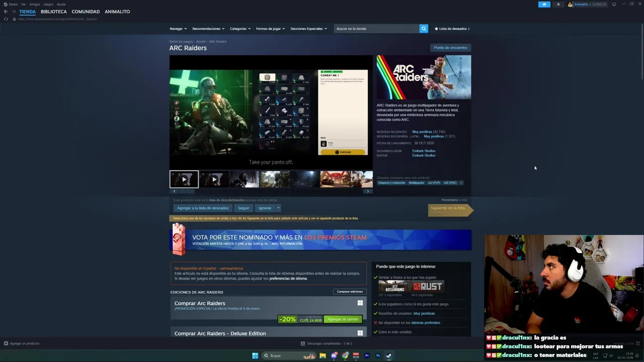644x362 pixels.
Task: Open the Windows Start button
Action: [x=255, y=355]
